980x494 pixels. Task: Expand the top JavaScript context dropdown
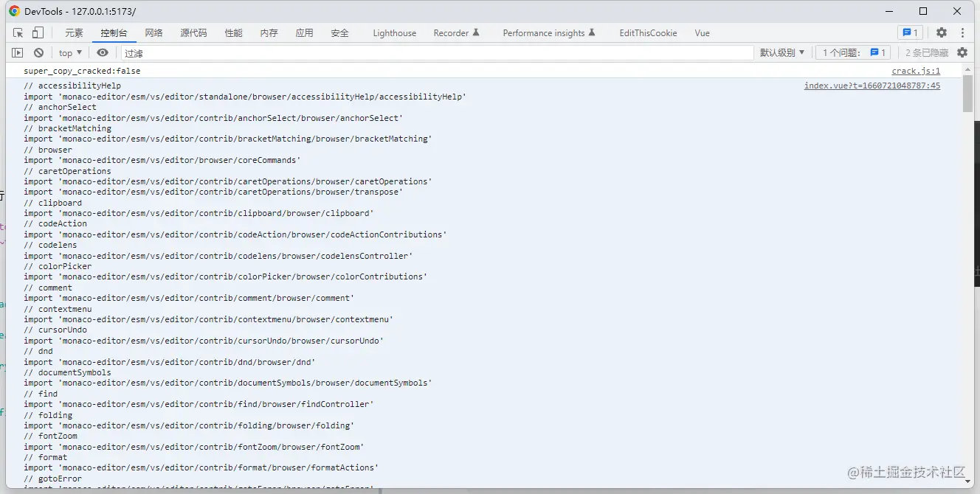tap(71, 52)
